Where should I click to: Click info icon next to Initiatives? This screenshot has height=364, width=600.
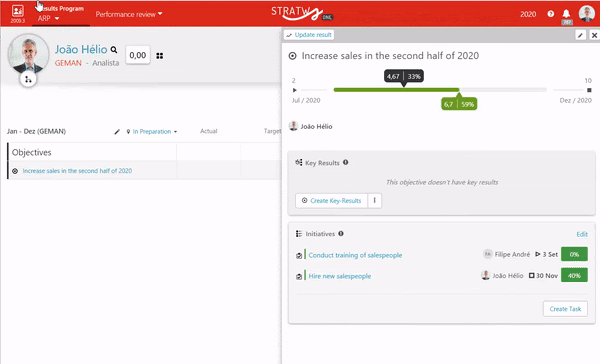(x=341, y=233)
